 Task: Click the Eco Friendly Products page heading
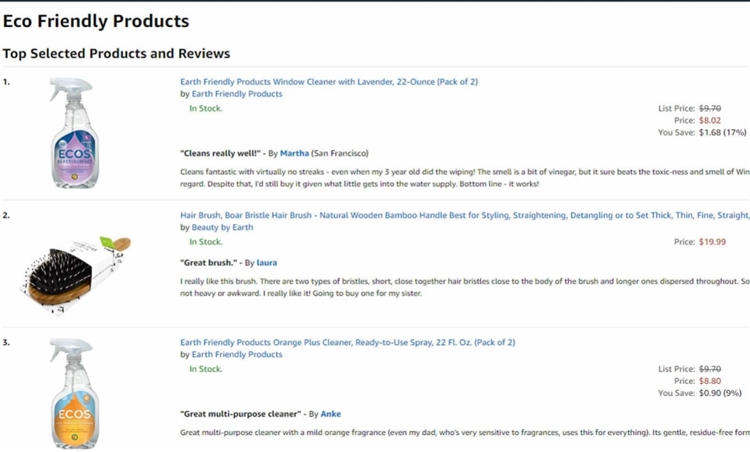96,21
